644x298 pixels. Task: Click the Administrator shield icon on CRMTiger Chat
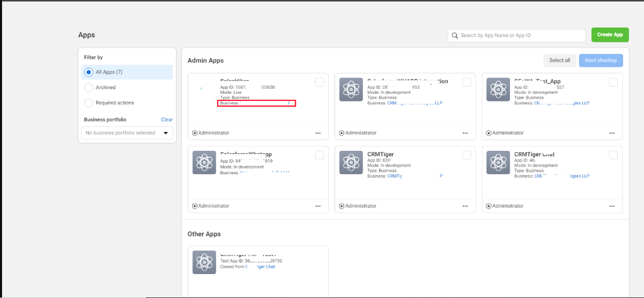click(x=488, y=206)
